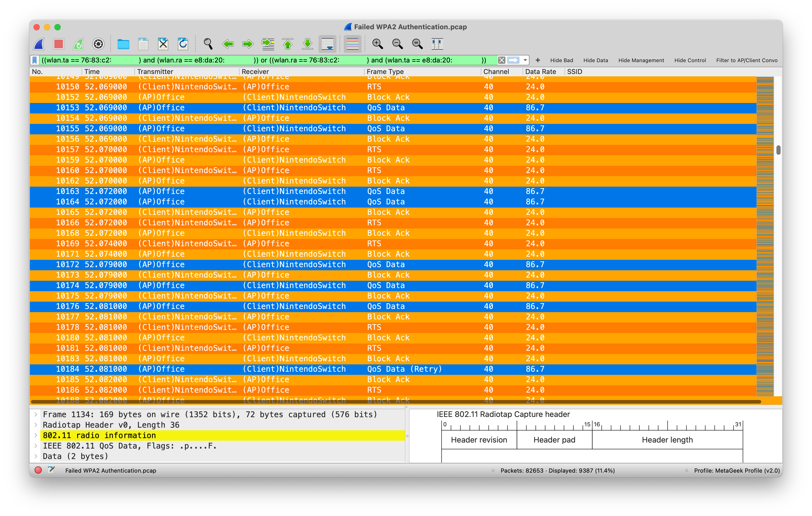812x516 pixels.
Task: Open the display filter history dropdown
Action: [525, 60]
